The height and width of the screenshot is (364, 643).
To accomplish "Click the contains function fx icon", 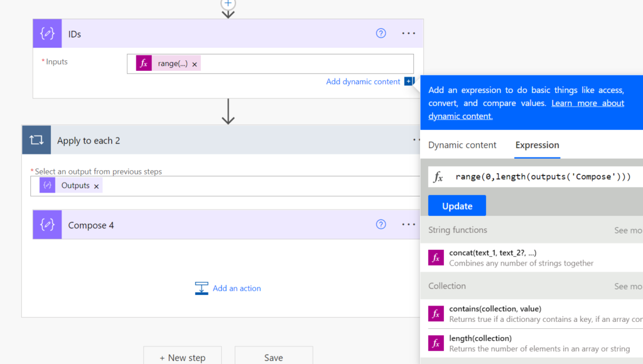I will tap(436, 314).
